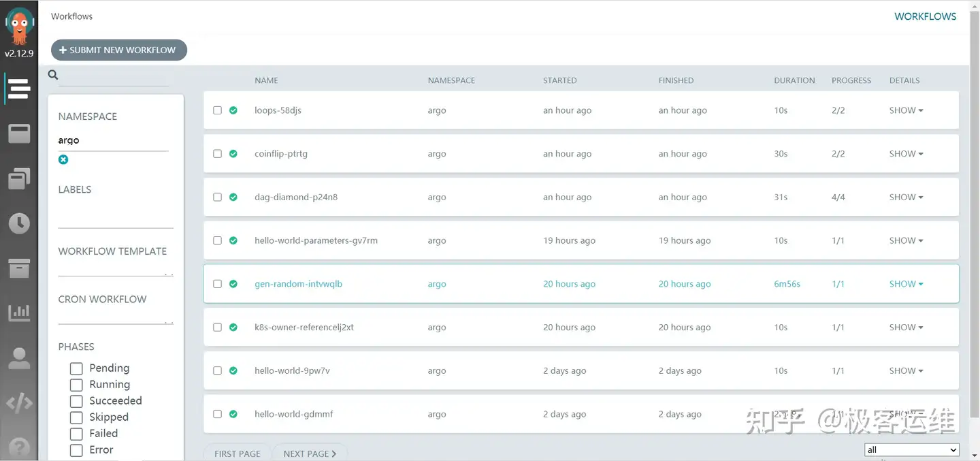Open the results-per-page "all" dropdown
Screen dimensions: 980x461
(x=911, y=450)
